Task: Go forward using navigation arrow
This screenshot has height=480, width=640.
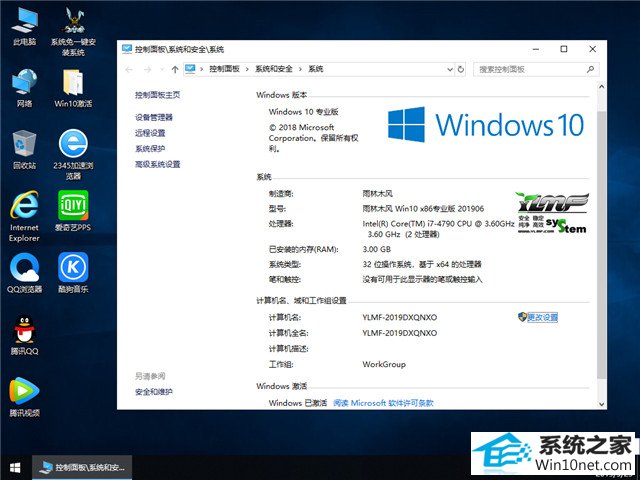Action: pos(147,69)
